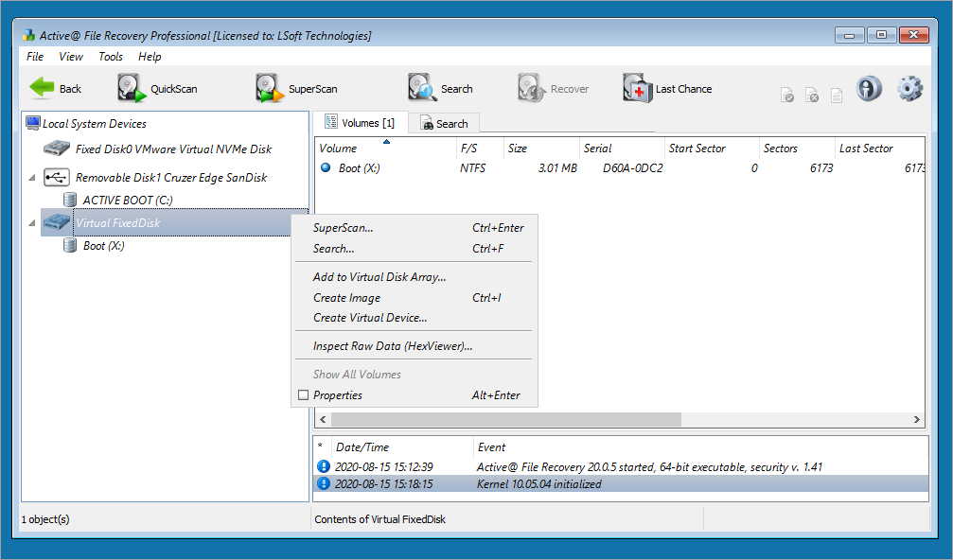Switch to the Volumes [1] tab

pos(360,123)
